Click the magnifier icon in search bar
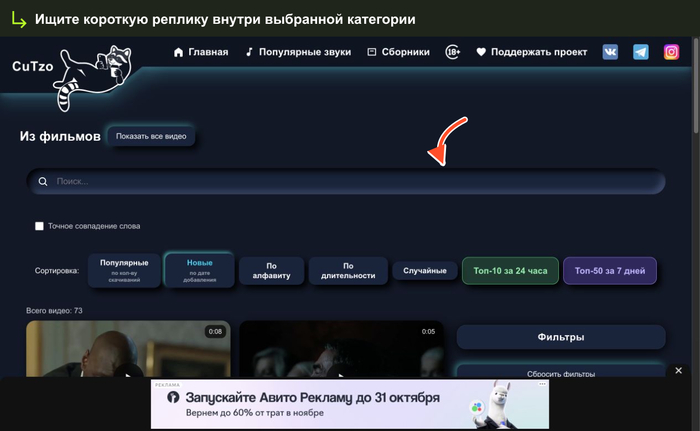The width and height of the screenshot is (700, 431). pyautogui.click(x=43, y=181)
